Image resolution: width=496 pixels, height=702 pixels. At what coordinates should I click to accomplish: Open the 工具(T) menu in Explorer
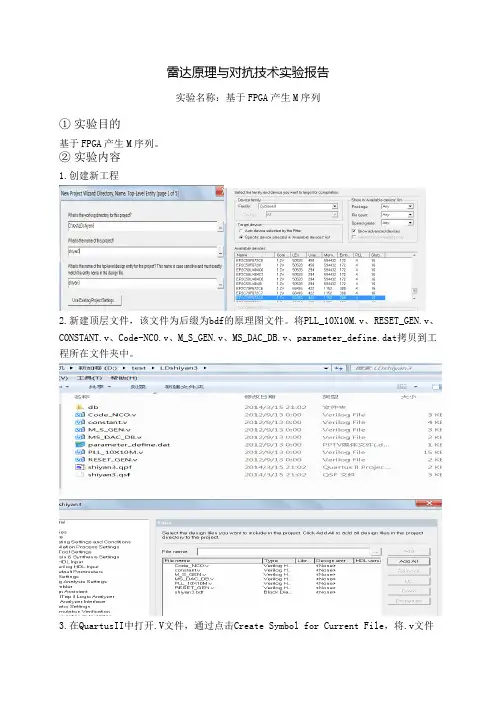89,378
